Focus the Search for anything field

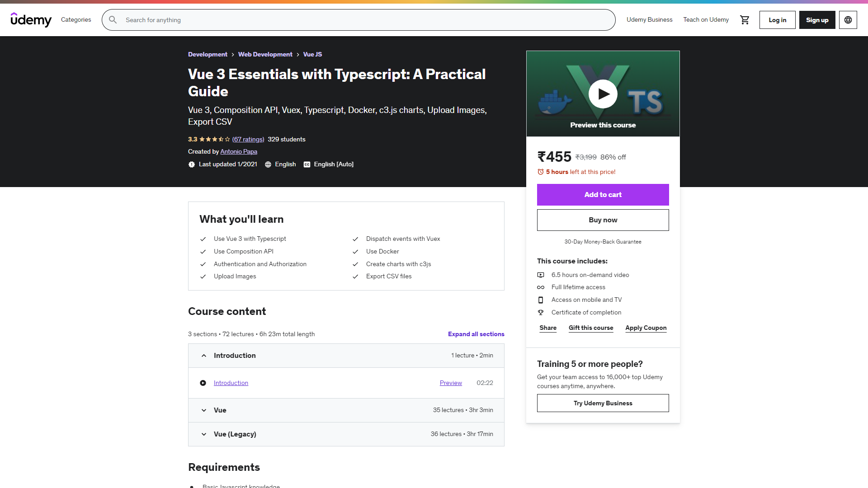(x=359, y=20)
